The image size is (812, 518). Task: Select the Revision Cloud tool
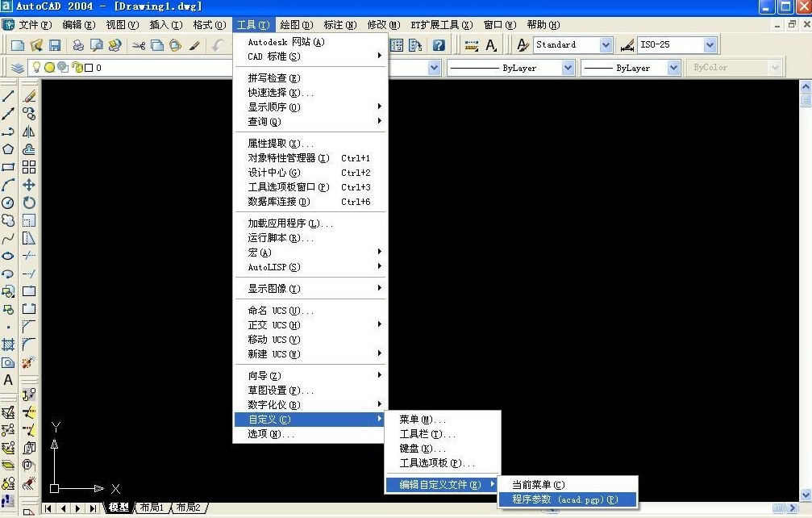coord(8,220)
